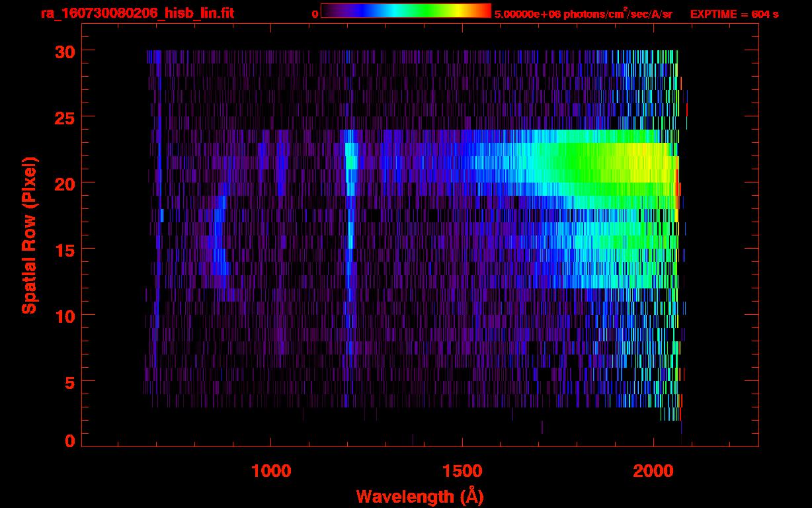This screenshot has width=812, height=508.
Task: Choose the 2000 wavelength tick label
Action: click(653, 470)
